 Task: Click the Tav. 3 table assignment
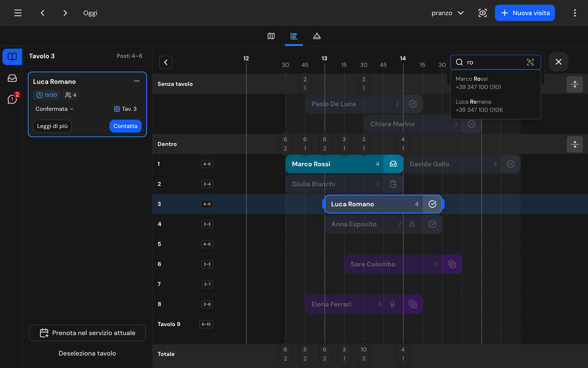125,109
